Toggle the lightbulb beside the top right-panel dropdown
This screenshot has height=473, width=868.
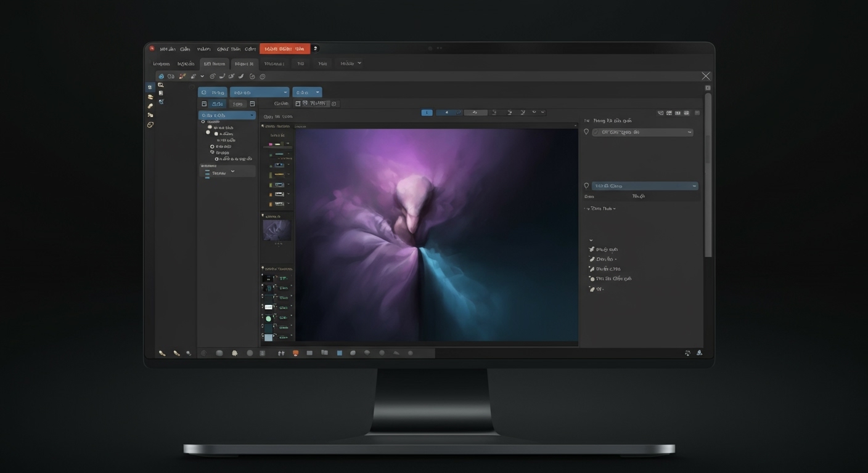coord(586,132)
